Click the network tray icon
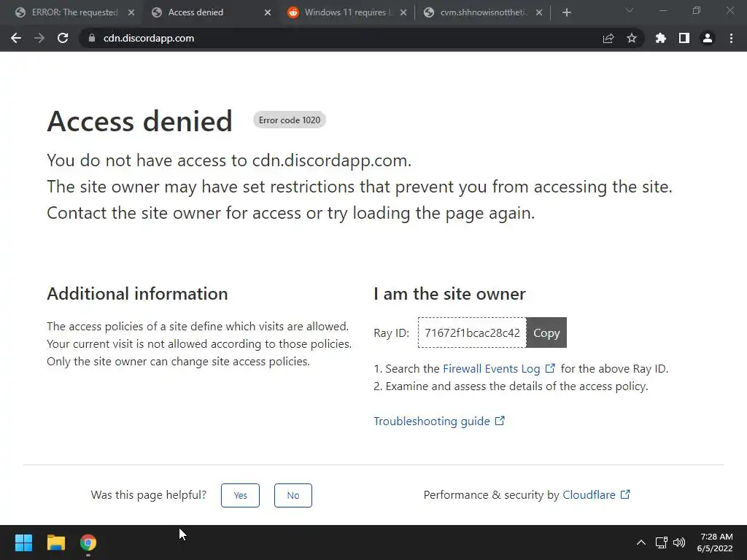This screenshot has height=560, width=747. click(661, 542)
